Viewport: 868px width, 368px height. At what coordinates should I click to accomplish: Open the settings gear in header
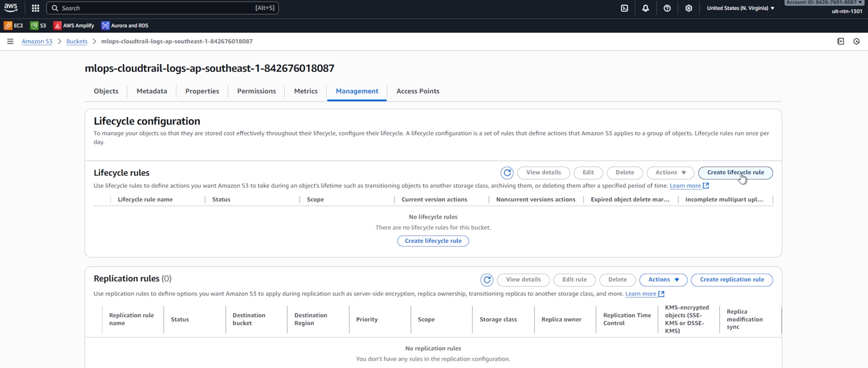coord(688,8)
